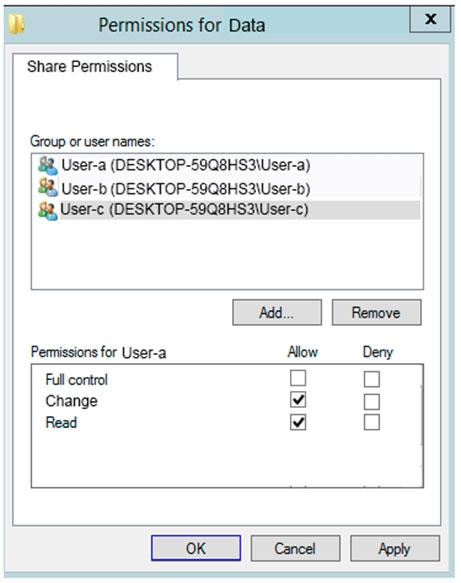Viewport: 461px width, 583px height.
Task: Enable Full control Allow checkbox
Action: 298,378
